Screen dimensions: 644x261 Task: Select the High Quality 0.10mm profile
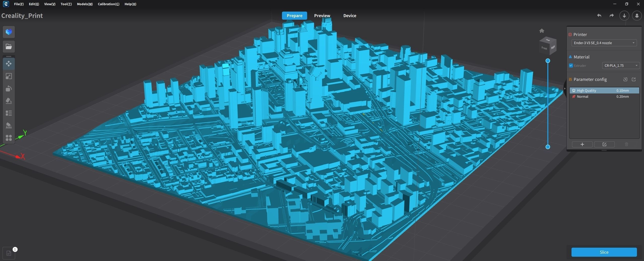tap(604, 90)
